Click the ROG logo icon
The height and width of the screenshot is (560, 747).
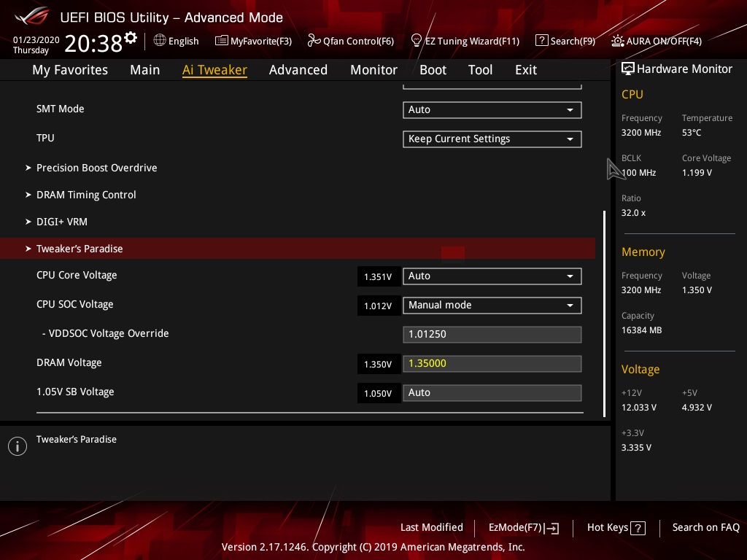[31, 16]
